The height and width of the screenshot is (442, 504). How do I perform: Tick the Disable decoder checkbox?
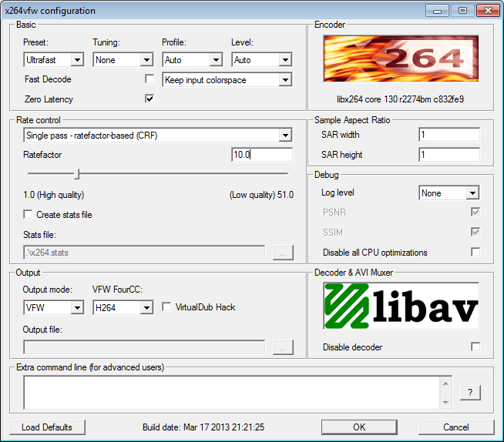pyautogui.click(x=475, y=347)
